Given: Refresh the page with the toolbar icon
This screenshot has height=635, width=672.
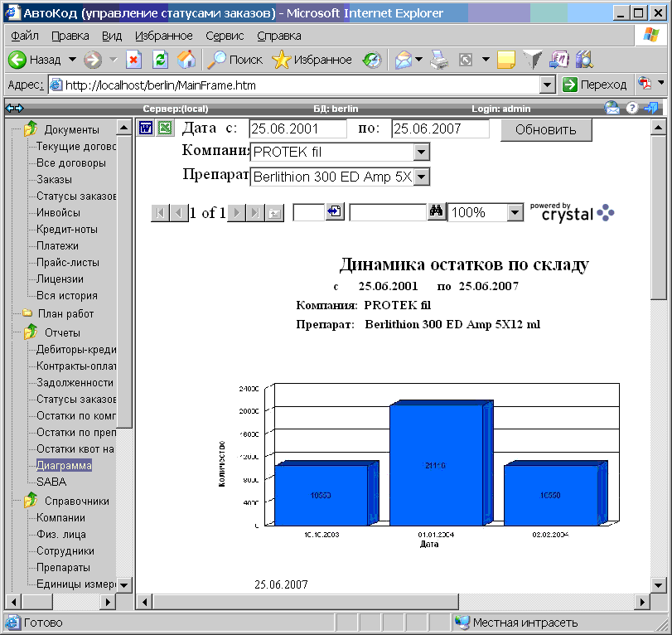Looking at the screenshot, I should point(160,60).
